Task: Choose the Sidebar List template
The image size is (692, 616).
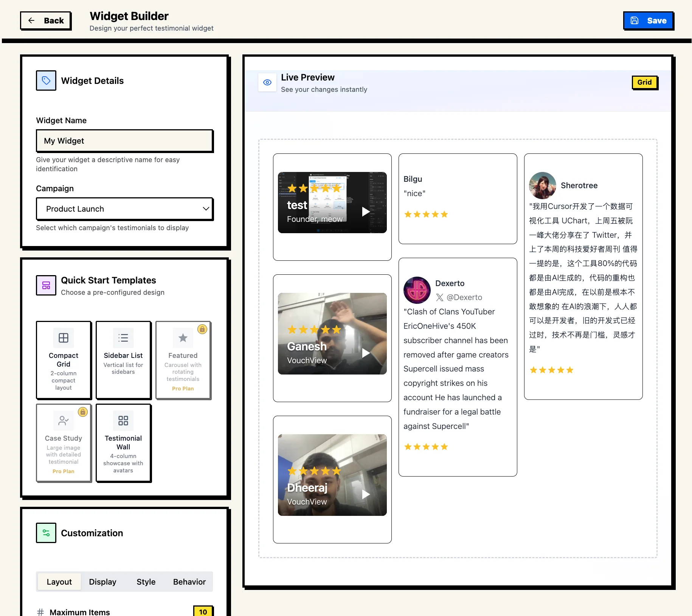Action: click(x=123, y=360)
